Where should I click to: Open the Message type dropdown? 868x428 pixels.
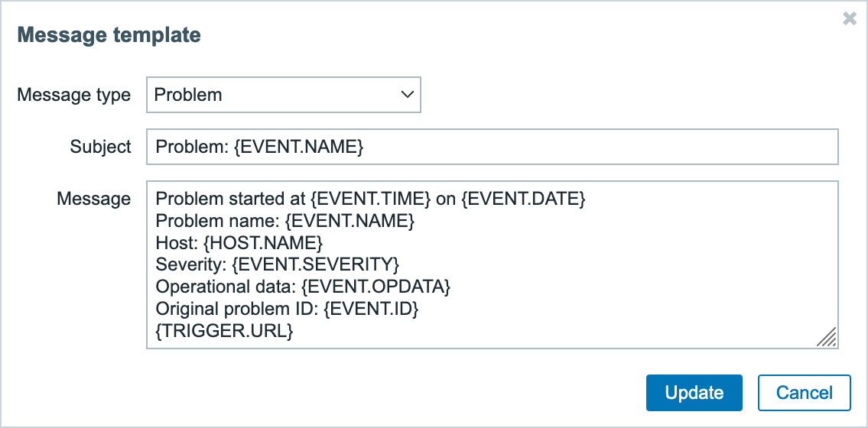(x=283, y=95)
